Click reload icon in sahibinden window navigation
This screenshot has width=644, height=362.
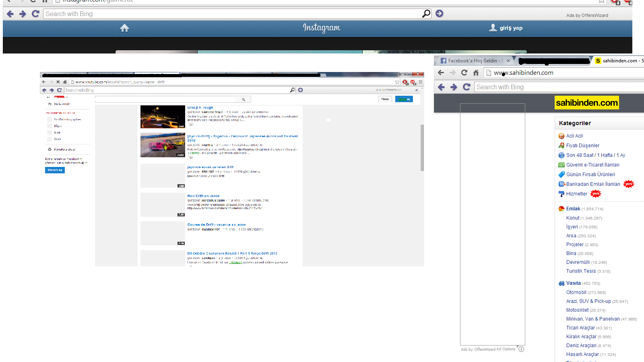coord(464,73)
